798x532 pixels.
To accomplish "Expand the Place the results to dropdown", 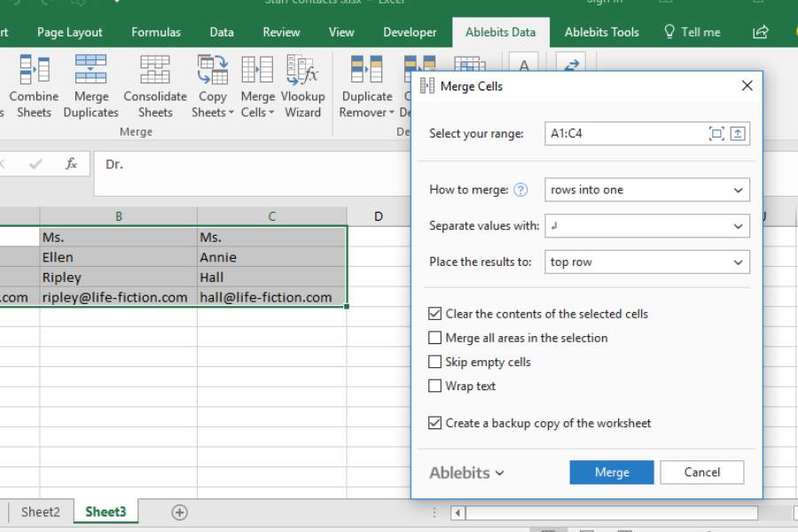I will (x=738, y=262).
